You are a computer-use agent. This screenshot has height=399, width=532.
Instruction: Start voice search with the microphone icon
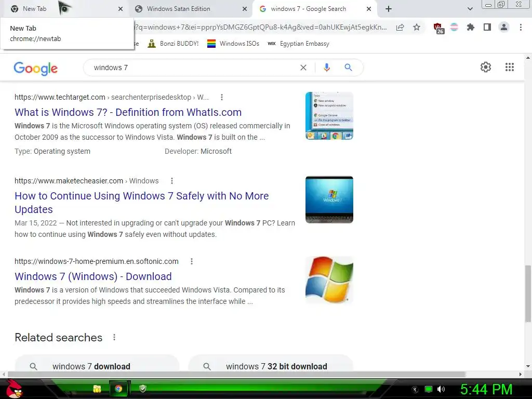coord(326,68)
